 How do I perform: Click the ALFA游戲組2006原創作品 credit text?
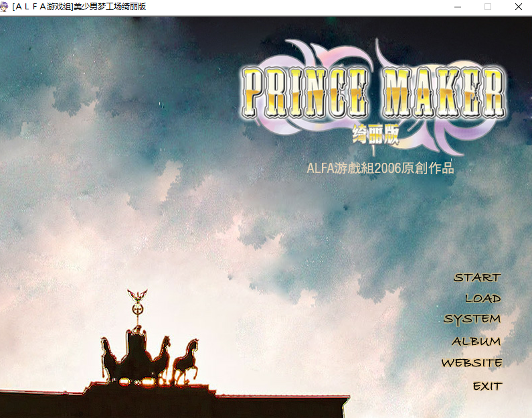pos(380,168)
